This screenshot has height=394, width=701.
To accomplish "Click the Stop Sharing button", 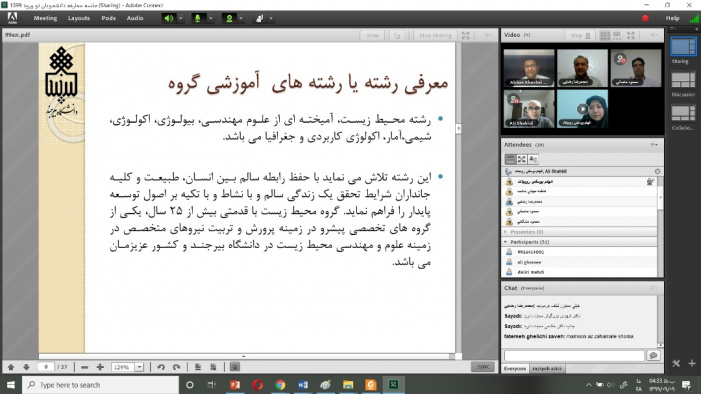I will click(x=435, y=35).
